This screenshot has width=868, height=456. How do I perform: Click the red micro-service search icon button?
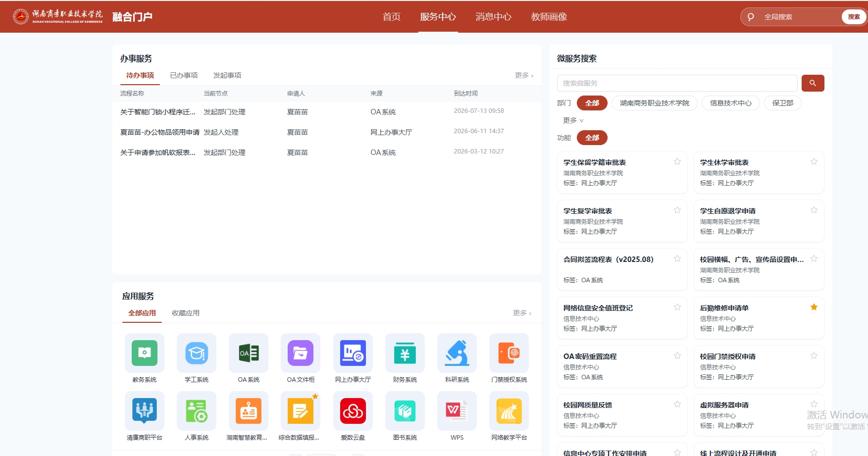tap(813, 83)
